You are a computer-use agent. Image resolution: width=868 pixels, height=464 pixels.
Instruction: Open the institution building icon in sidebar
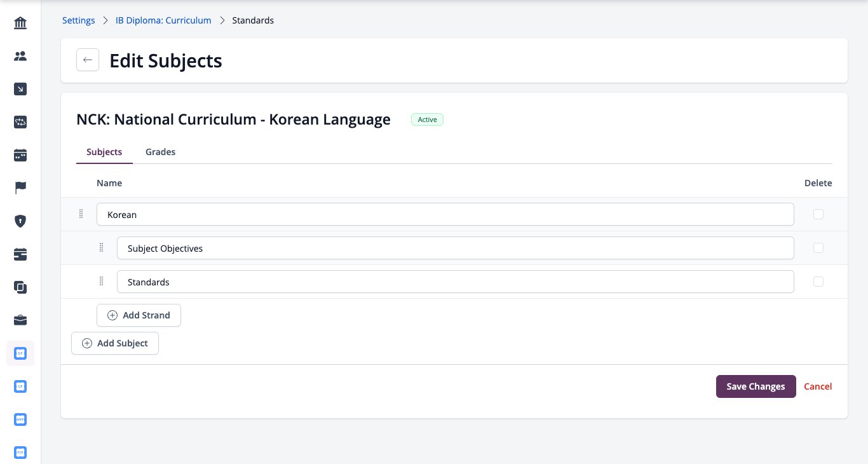point(20,24)
